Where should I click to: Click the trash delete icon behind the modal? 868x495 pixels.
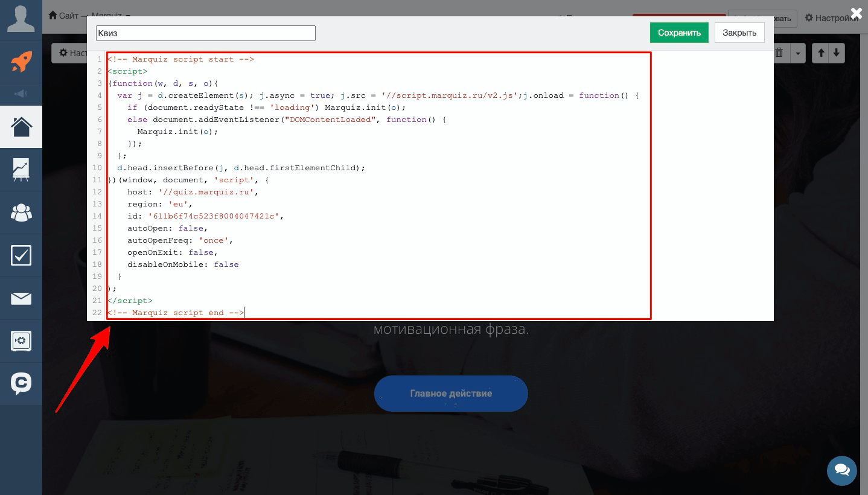pyautogui.click(x=779, y=53)
